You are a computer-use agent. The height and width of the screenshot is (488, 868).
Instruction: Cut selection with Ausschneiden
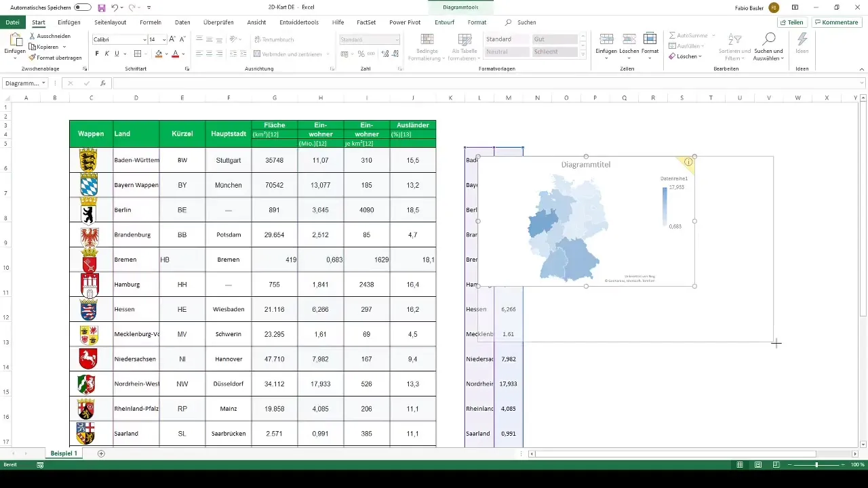50,36
